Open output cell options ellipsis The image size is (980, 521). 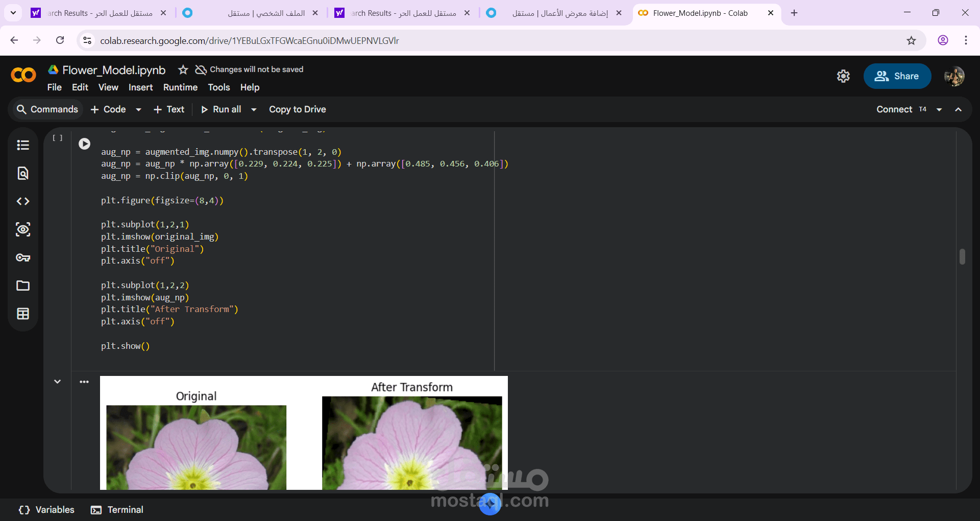tap(84, 382)
